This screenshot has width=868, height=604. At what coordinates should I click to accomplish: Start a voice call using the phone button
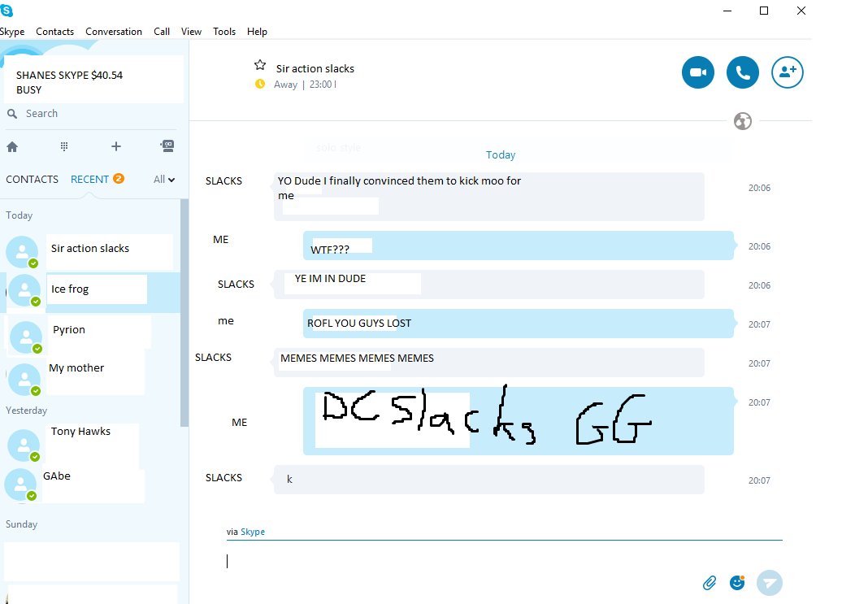[742, 72]
